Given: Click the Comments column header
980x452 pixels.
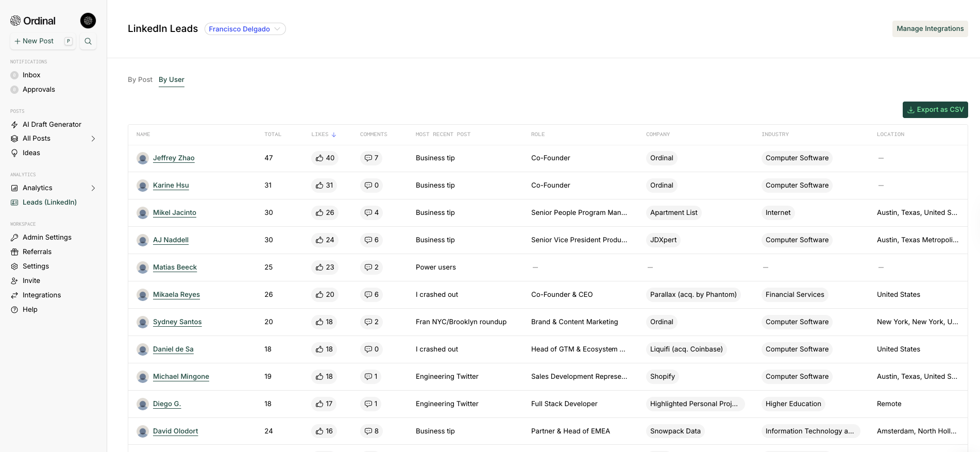Looking at the screenshot, I should tap(374, 135).
